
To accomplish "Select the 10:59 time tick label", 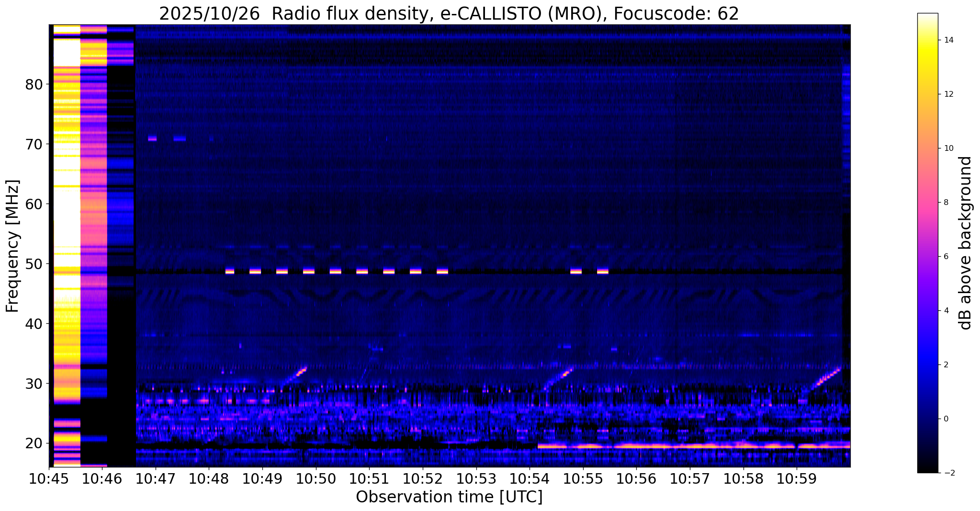I will (x=797, y=479).
